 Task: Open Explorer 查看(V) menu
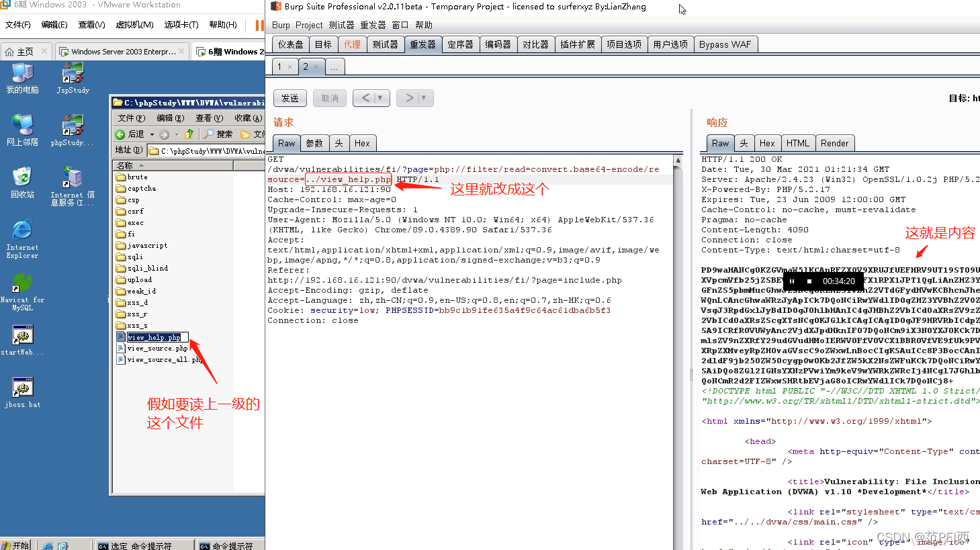pos(209,118)
